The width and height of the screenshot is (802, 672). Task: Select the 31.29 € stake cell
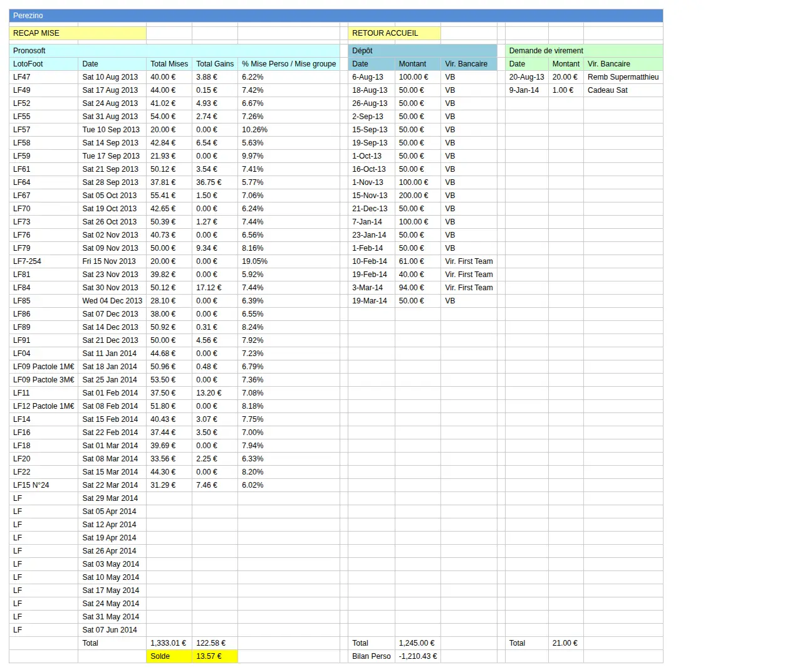coord(169,485)
